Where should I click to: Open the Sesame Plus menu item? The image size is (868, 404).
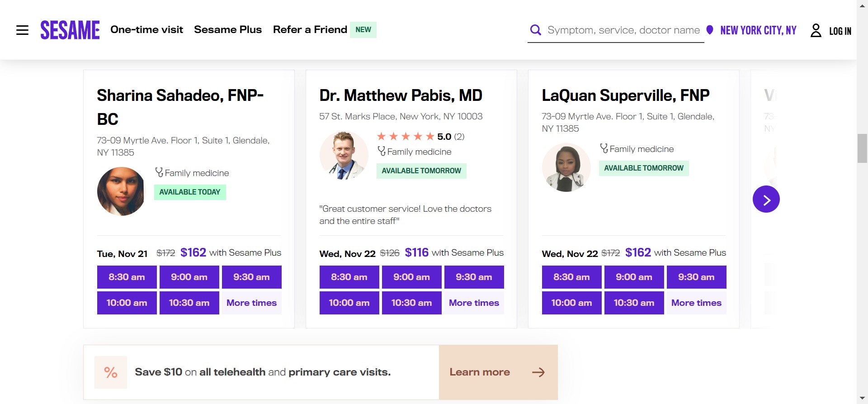[x=228, y=30]
